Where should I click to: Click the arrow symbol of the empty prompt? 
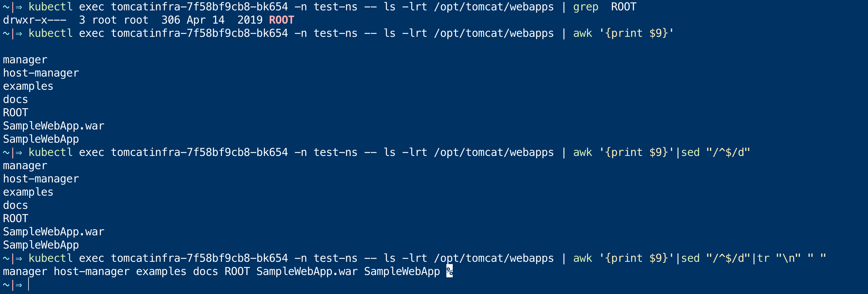[19, 285]
